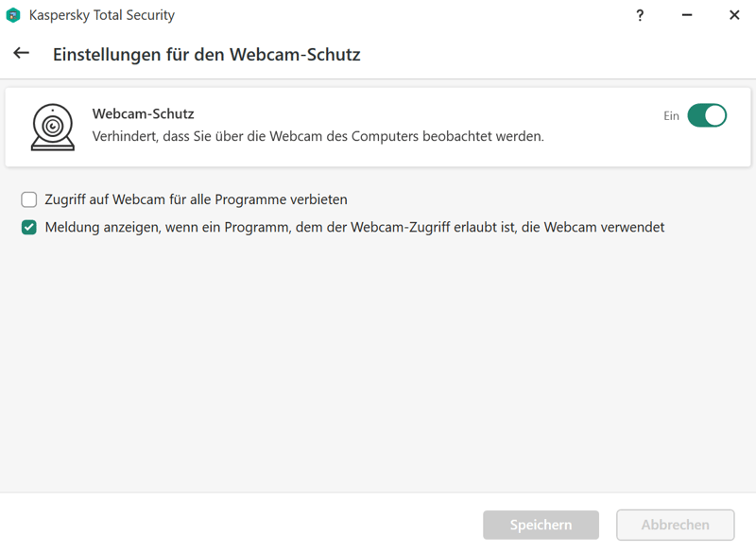Screen dimensions: 756x552
Task: Click the empty gray area below the checkboxes
Action: click(378, 359)
